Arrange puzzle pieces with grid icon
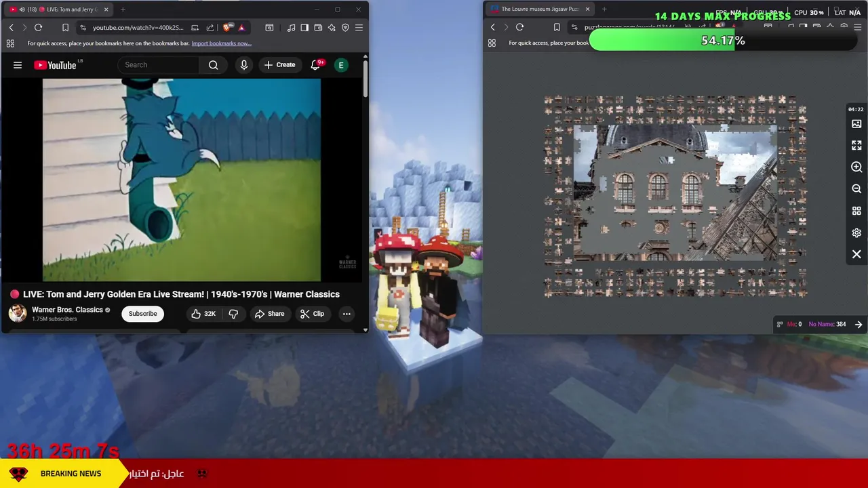The width and height of the screenshot is (868, 488). pyautogui.click(x=856, y=211)
